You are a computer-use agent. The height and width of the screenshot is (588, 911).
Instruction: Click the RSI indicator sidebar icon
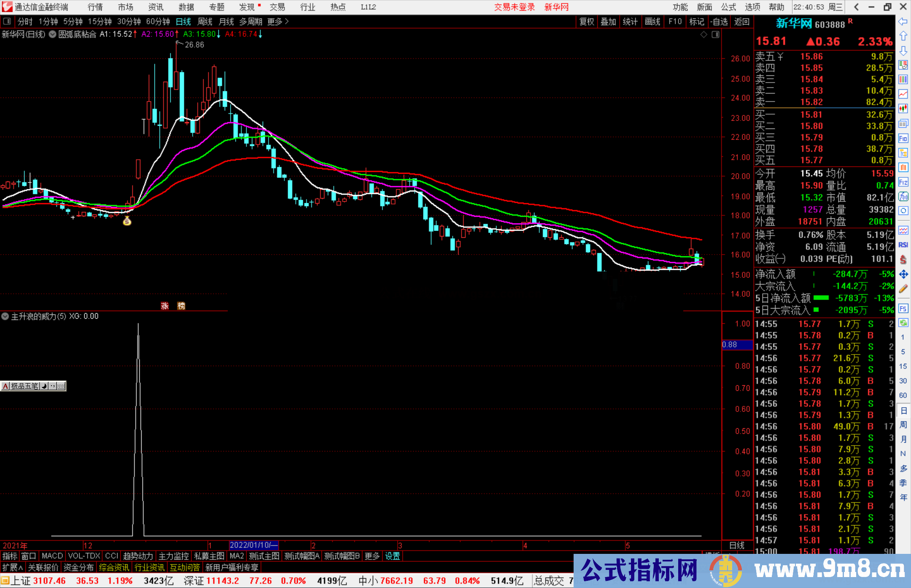click(903, 245)
